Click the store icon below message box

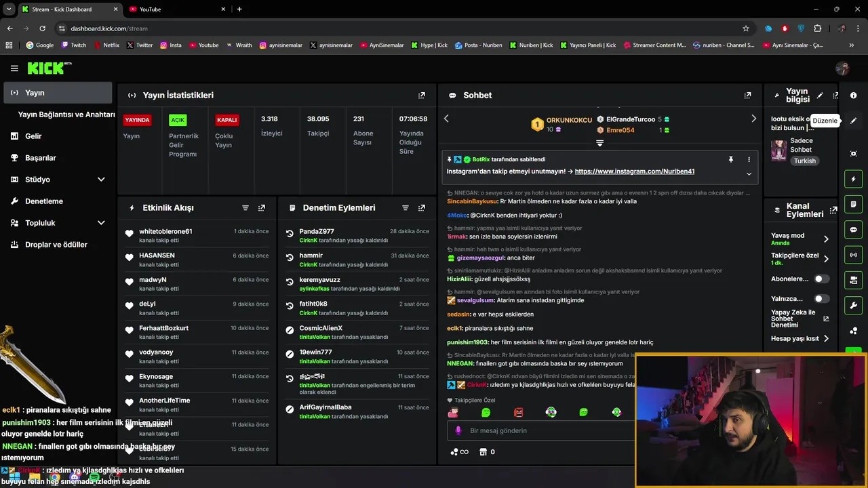tap(483, 452)
